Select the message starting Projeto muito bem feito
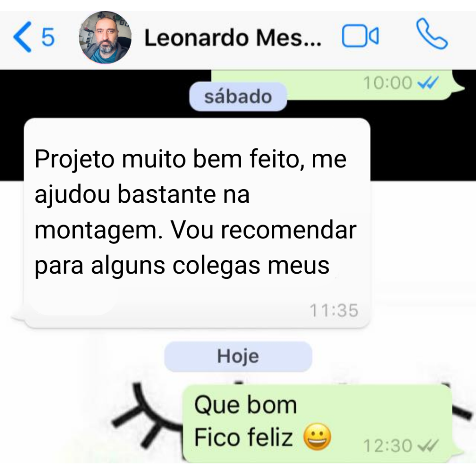This screenshot has width=476, height=476. click(x=197, y=223)
